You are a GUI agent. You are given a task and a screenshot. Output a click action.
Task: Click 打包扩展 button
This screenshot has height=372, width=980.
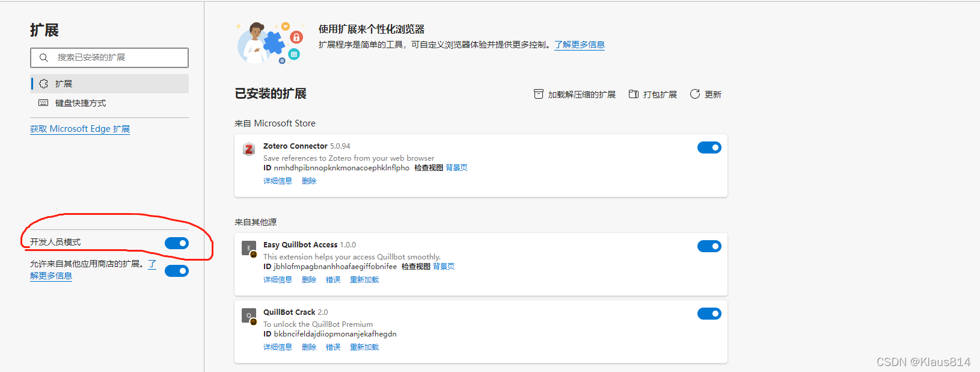[653, 95]
